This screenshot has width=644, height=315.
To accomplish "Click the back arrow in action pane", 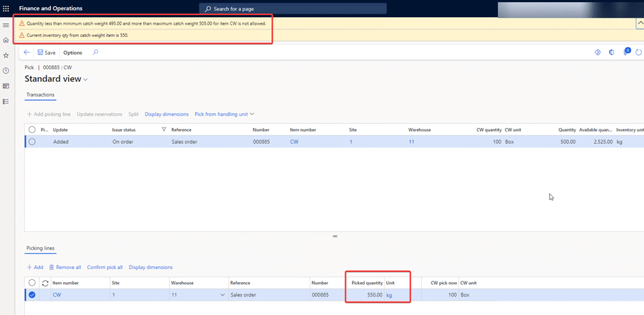I will (27, 53).
